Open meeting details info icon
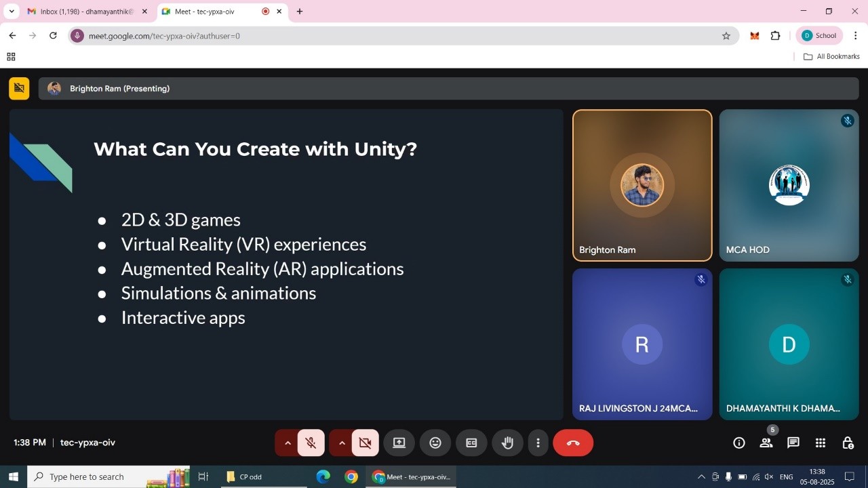 pyautogui.click(x=739, y=443)
